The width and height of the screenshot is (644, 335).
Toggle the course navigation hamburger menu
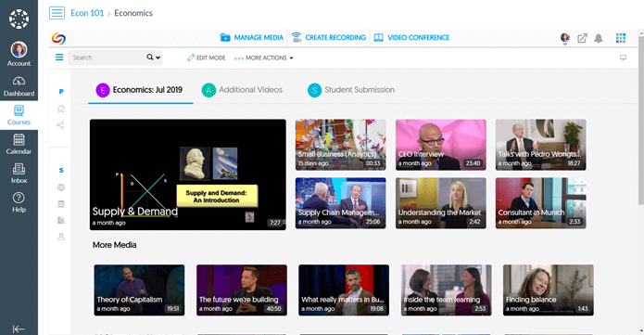57,13
